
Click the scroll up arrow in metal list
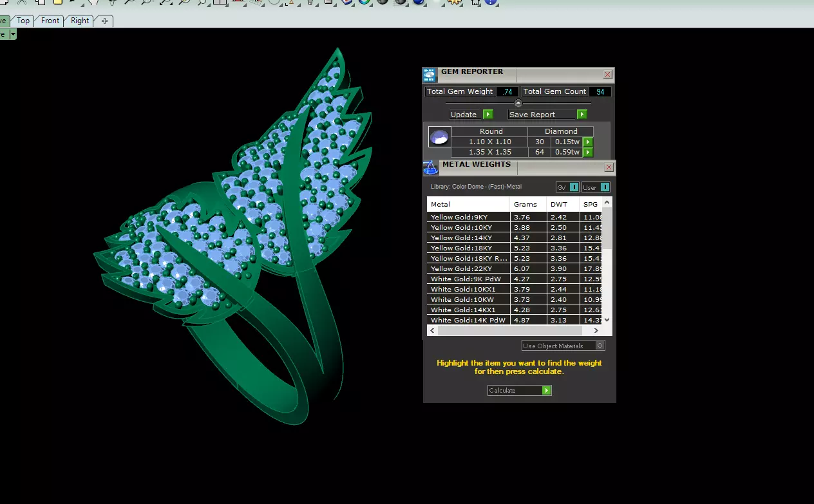(x=607, y=201)
